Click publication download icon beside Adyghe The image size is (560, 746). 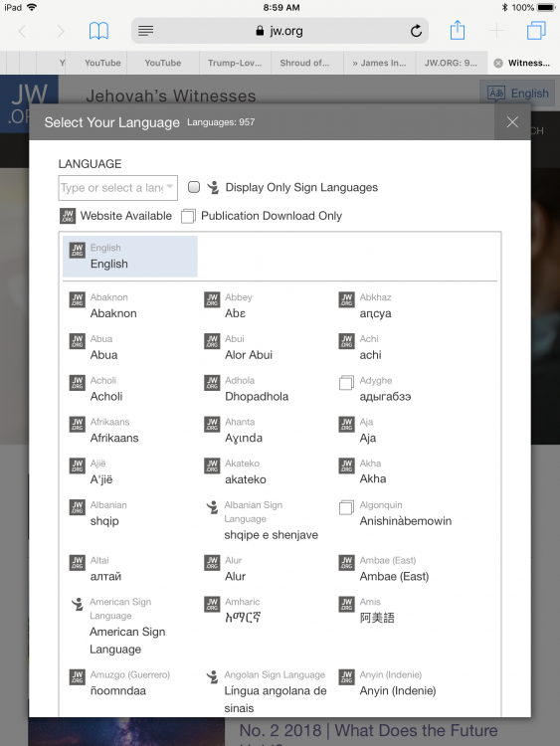coord(346,383)
